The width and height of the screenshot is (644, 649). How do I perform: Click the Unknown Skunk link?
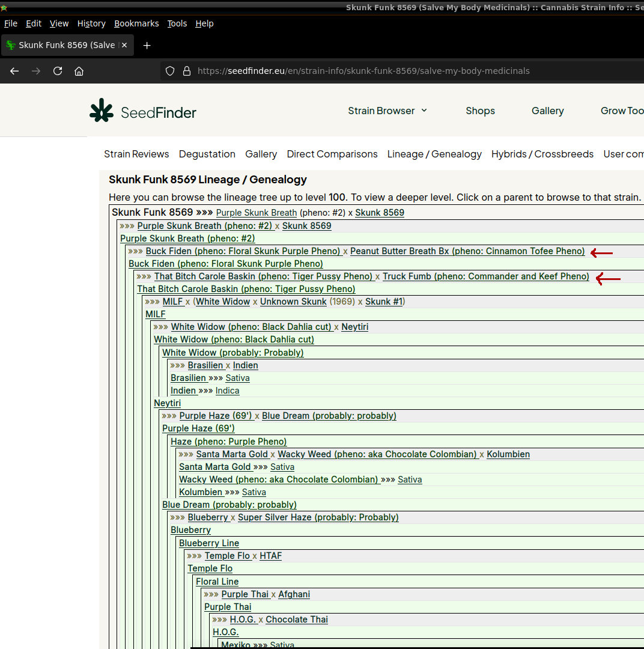click(293, 302)
